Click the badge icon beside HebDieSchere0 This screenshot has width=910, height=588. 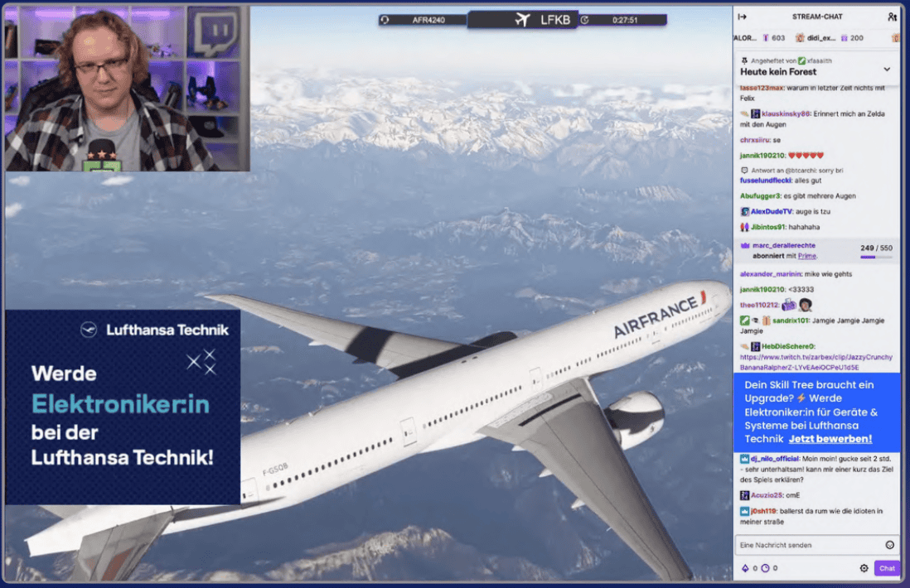point(756,346)
